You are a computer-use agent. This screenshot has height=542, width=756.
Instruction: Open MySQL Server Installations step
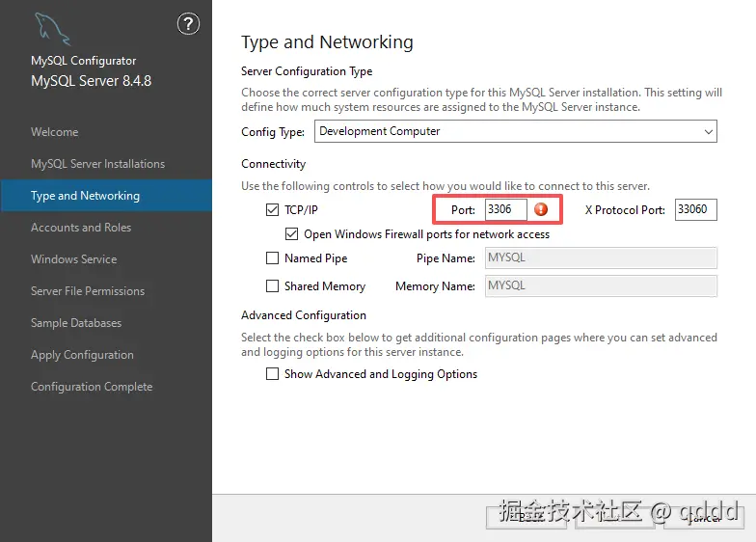(x=98, y=164)
